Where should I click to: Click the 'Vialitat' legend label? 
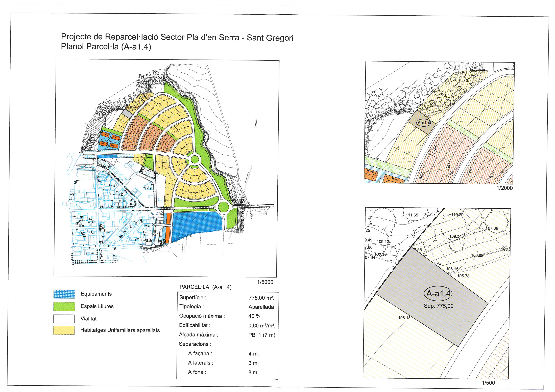88,319
